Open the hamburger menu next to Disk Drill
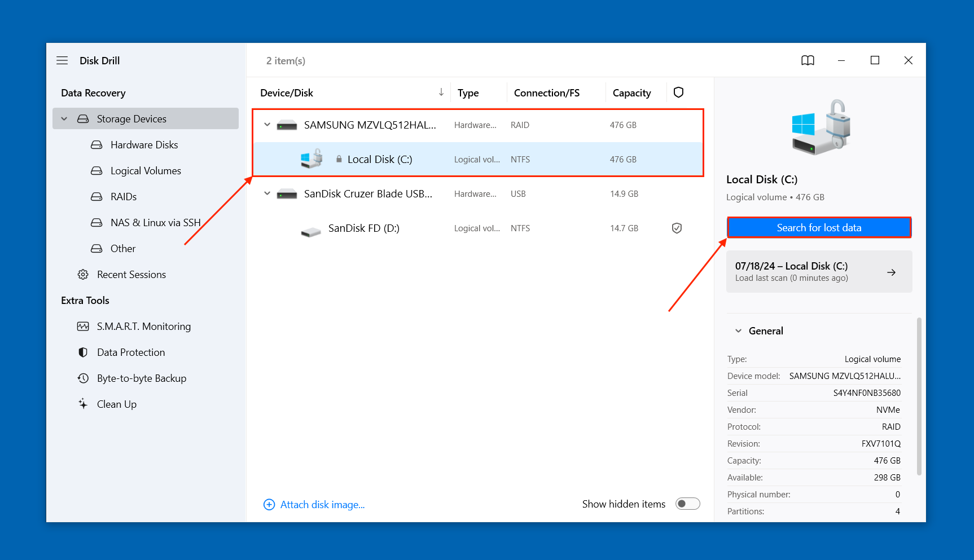The width and height of the screenshot is (974, 560). click(x=62, y=60)
